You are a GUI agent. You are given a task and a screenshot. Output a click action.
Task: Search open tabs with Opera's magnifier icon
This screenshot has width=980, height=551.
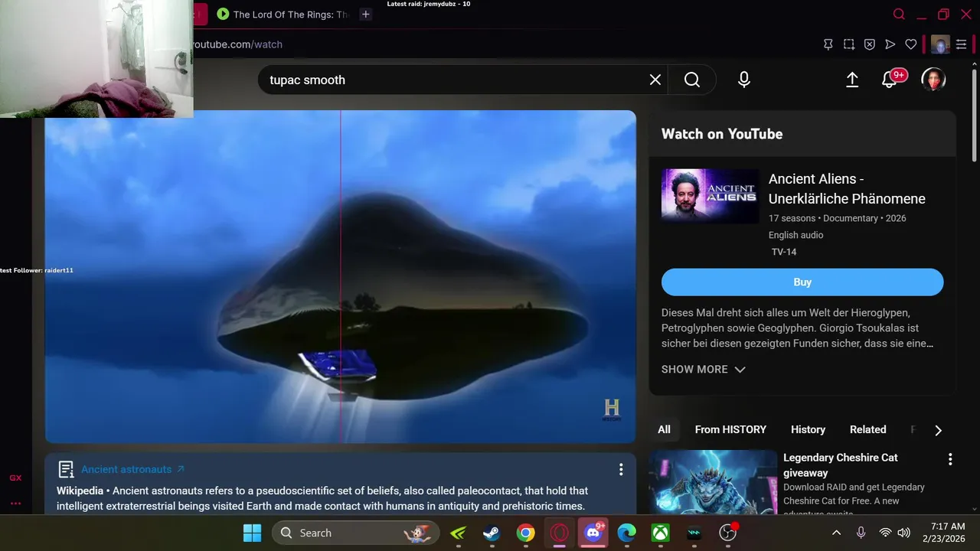(900, 14)
